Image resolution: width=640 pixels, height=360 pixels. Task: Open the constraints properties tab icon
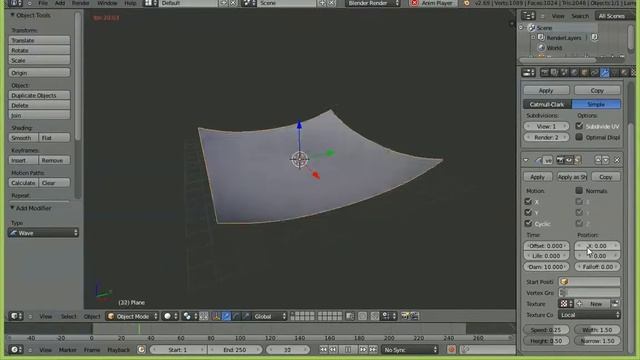pos(595,73)
